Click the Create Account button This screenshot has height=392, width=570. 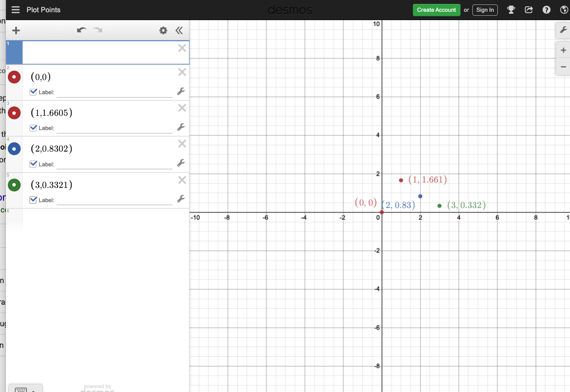pos(436,9)
